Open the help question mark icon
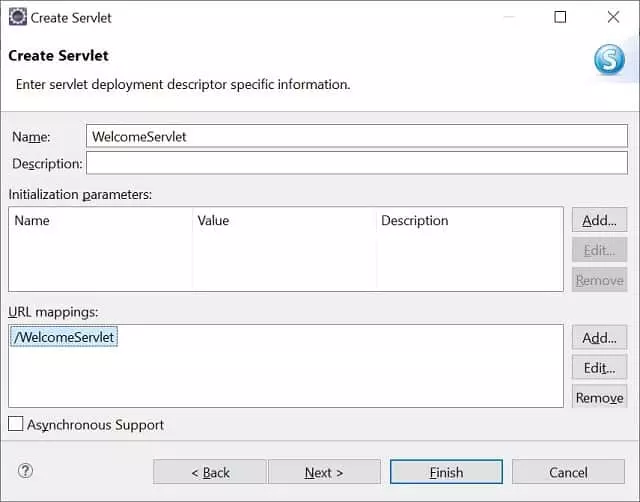Screen dimensions: 640x502 point(25,471)
